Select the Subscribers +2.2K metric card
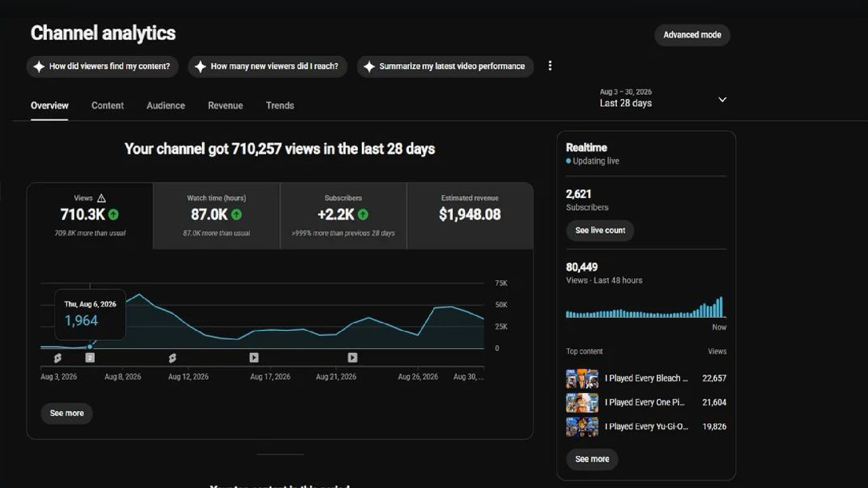Viewport: 868px width, 488px height. (343, 216)
